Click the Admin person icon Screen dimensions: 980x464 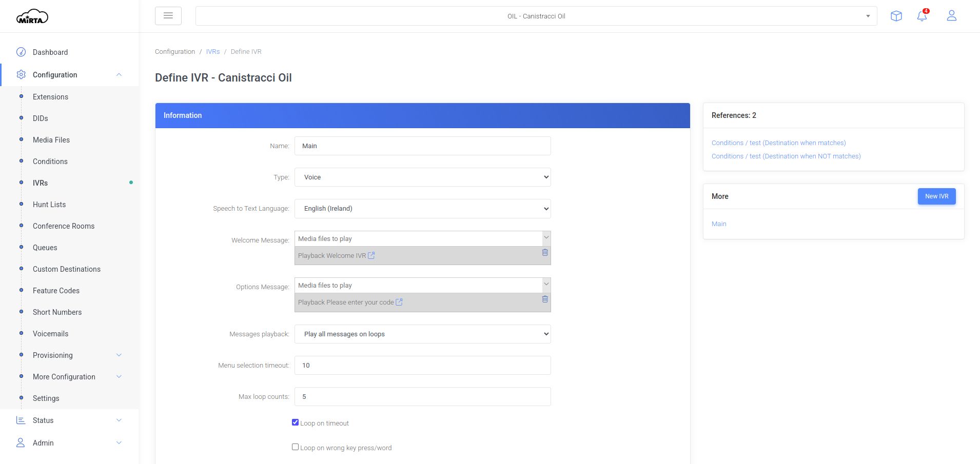tap(21, 442)
